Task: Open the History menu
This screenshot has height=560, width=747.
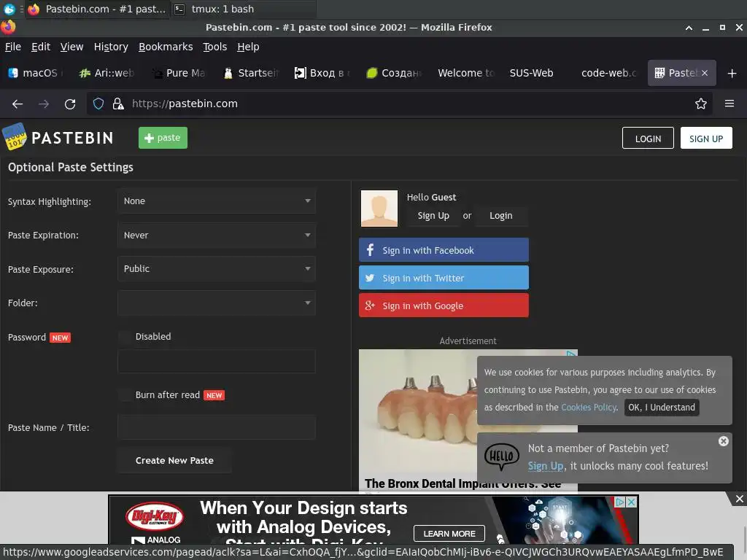Action: tap(111, 47)
